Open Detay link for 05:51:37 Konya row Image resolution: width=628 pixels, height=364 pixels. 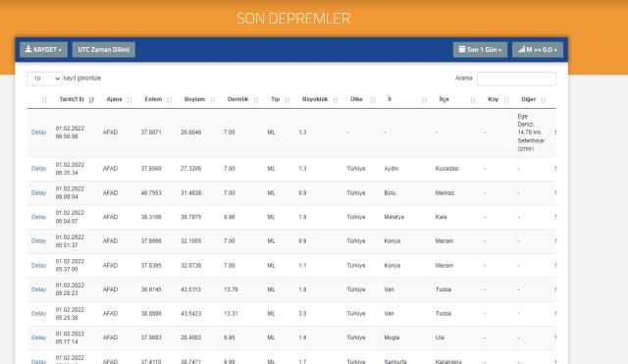tap(39, 241)
